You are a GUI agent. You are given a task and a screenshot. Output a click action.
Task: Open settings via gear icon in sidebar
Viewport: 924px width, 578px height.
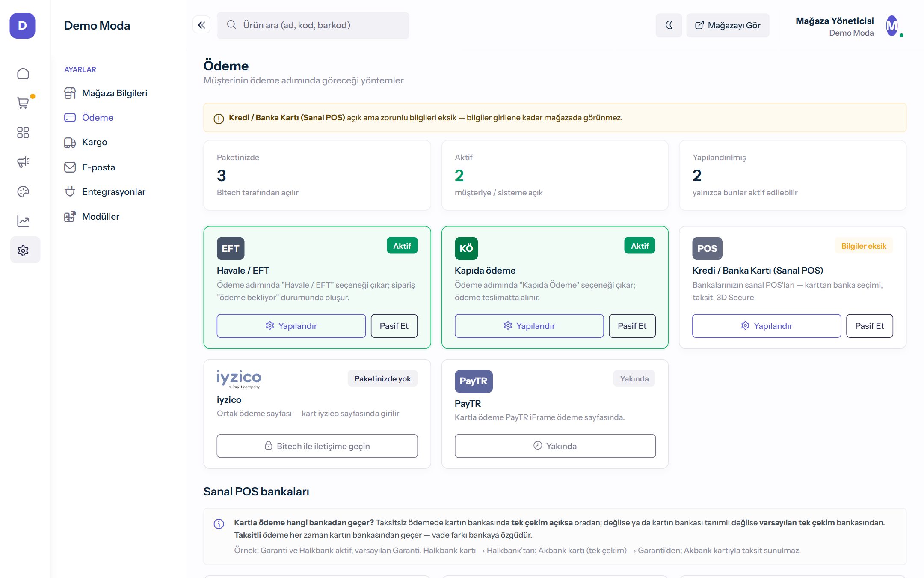[25, 250]
